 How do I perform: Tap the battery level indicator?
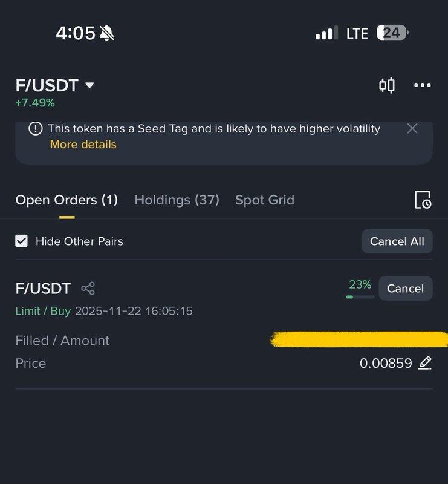tap(392, 33)
